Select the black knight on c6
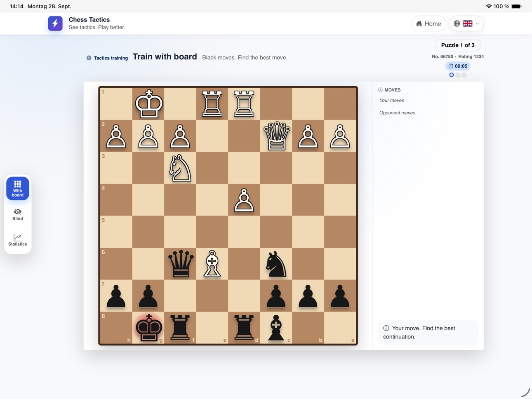The image size is (532, 399). pos(276,264)
